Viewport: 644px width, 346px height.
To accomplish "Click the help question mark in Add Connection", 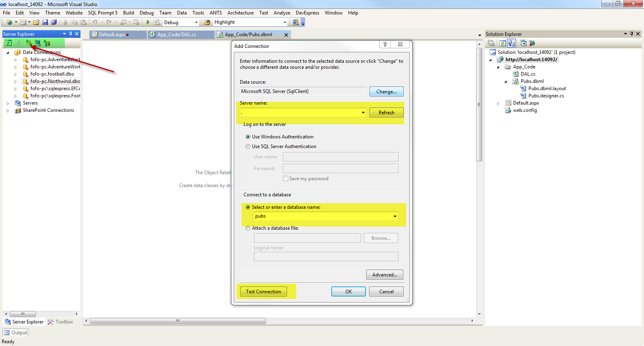I will [385, 44].
